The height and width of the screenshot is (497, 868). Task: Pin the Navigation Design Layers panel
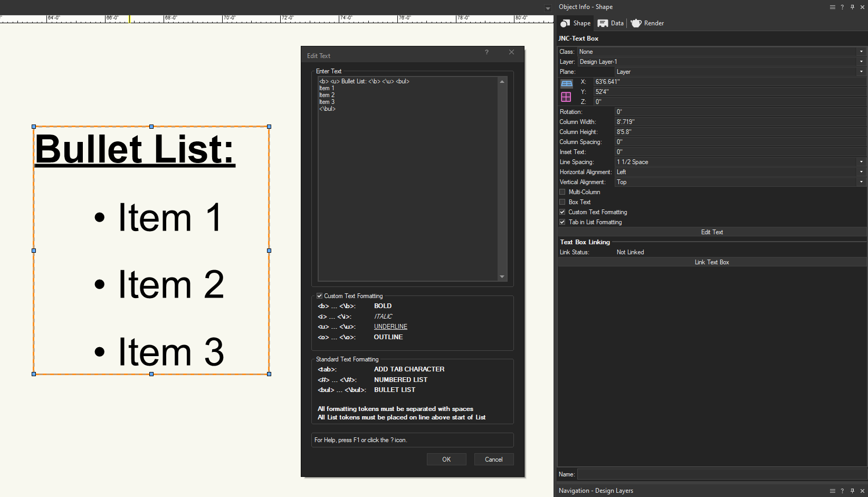[852, 491]
